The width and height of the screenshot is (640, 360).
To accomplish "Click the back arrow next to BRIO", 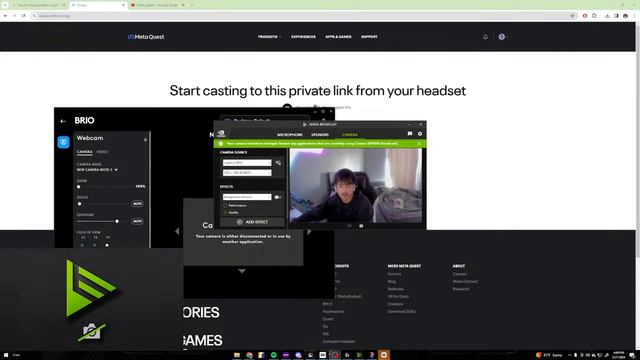I will click(x=63, y=121).
